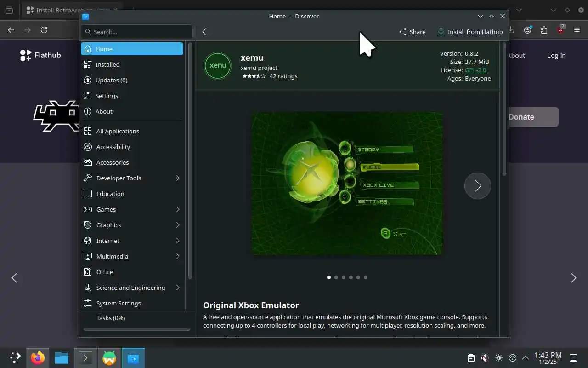Screen dimensions: 588x368
Task: Open the GPL-2.0 license link
Action: [x=475, y=70]
